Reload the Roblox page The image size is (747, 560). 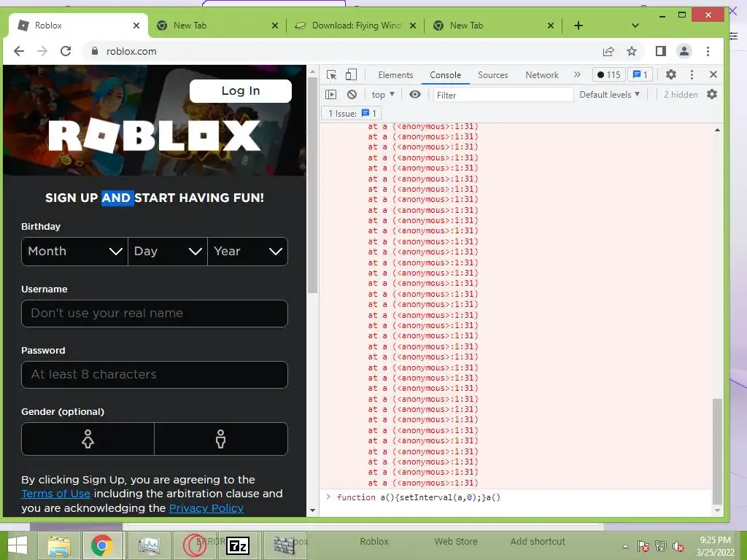coord(65,51)
